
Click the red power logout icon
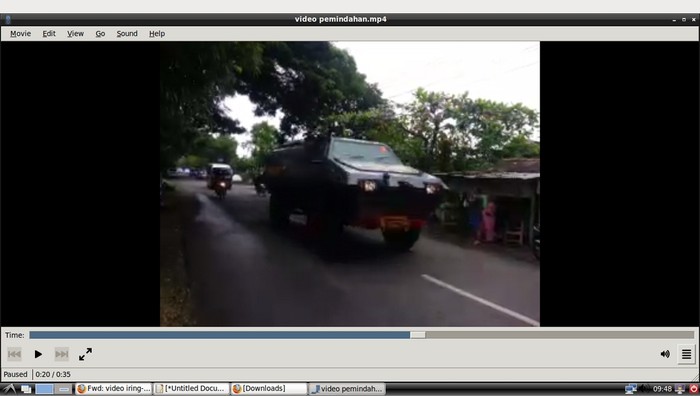click(x=693, y=389)
